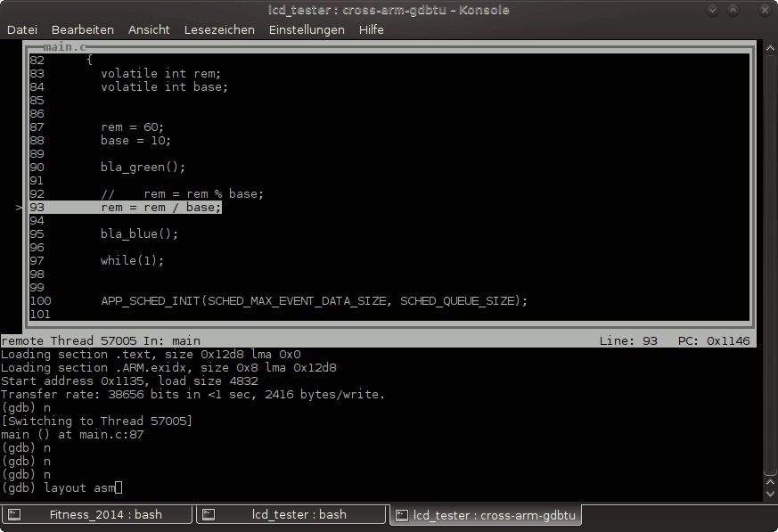778x532 pixels.
Task: Open the Bearbeiten menu
Action: click(x=83, y=29)
